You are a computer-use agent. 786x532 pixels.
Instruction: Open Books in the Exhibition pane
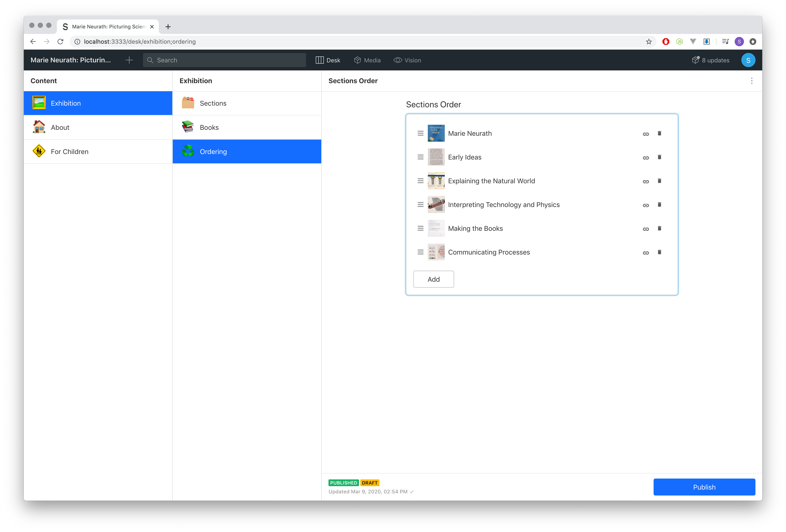[247, 127]
